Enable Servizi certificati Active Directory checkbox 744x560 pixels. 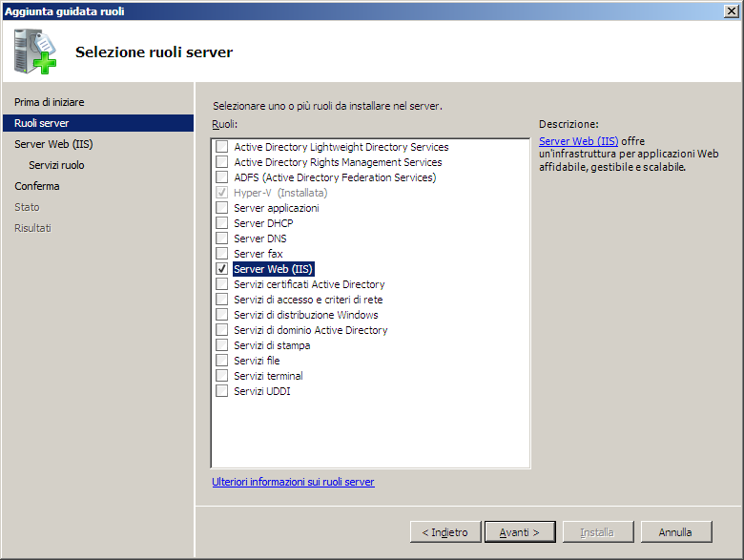(x=221, y=284)
